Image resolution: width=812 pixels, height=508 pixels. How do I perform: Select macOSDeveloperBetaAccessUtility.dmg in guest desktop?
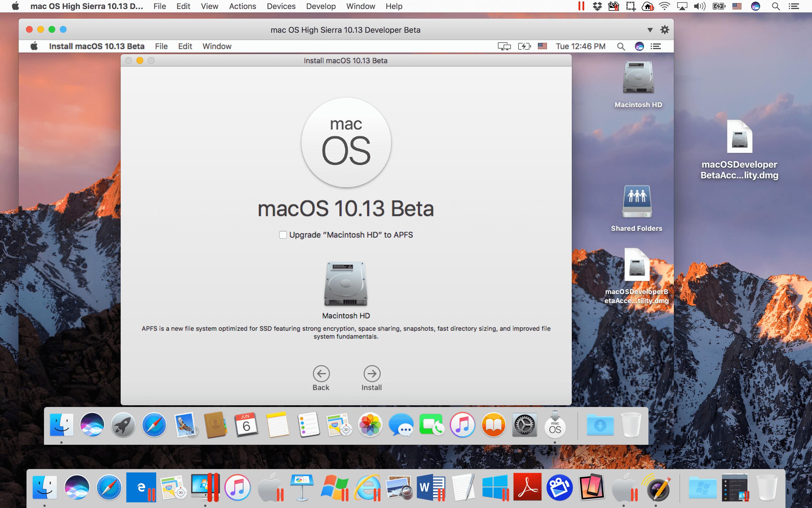click(637, 265)
